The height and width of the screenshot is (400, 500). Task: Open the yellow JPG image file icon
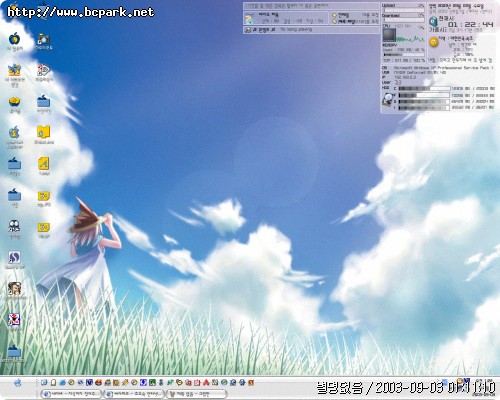pos(44,196)
